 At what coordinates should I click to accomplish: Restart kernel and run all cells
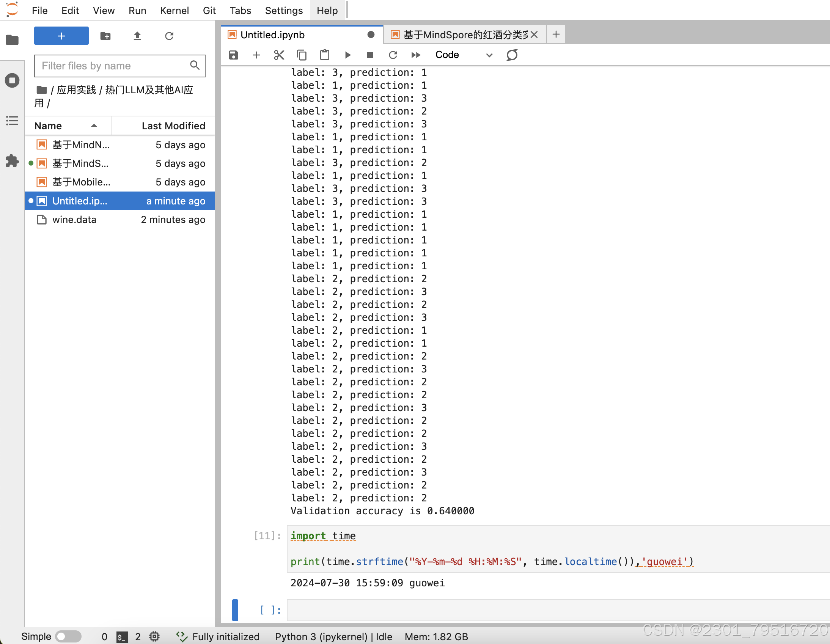(x=416, y=55)
